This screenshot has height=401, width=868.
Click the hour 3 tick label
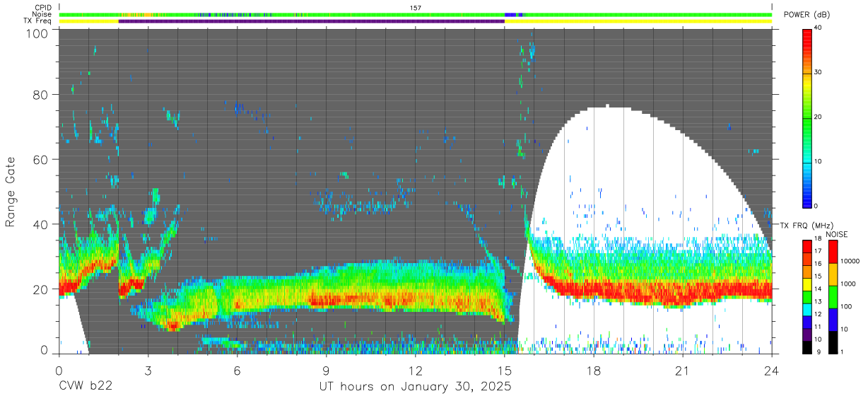(x=148, y=371)
